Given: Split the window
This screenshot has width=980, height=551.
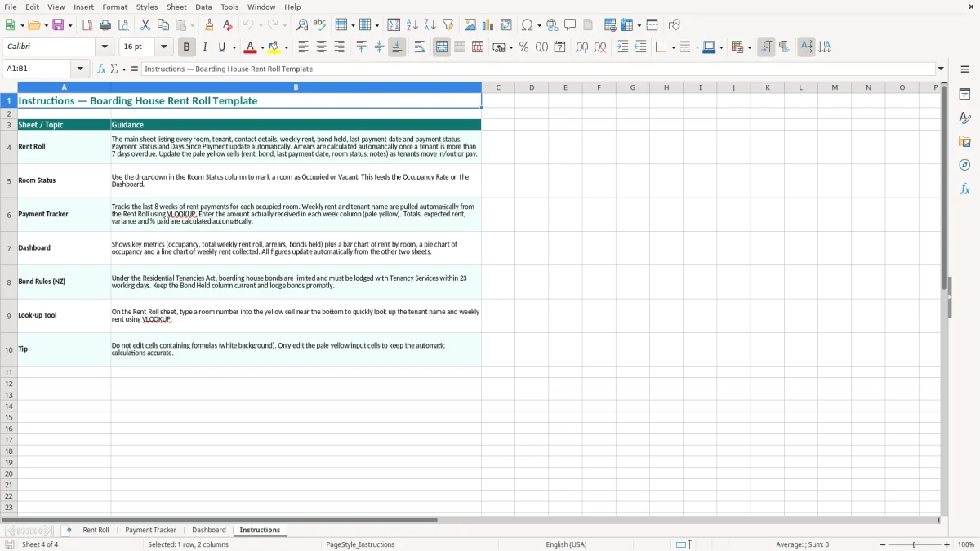Looking at the screenshot, I should pyautogui.click(x=652, y=25).
